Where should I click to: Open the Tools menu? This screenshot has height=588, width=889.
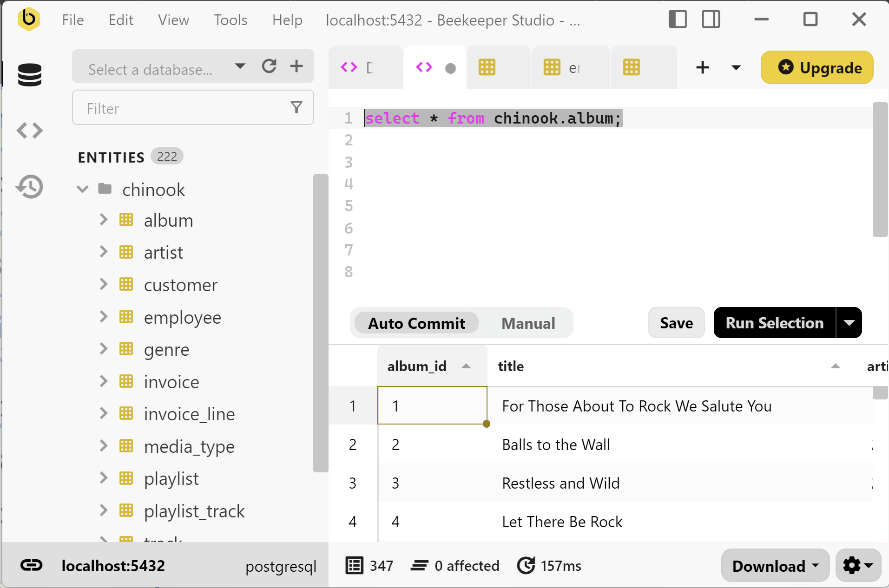click(230, 20)
